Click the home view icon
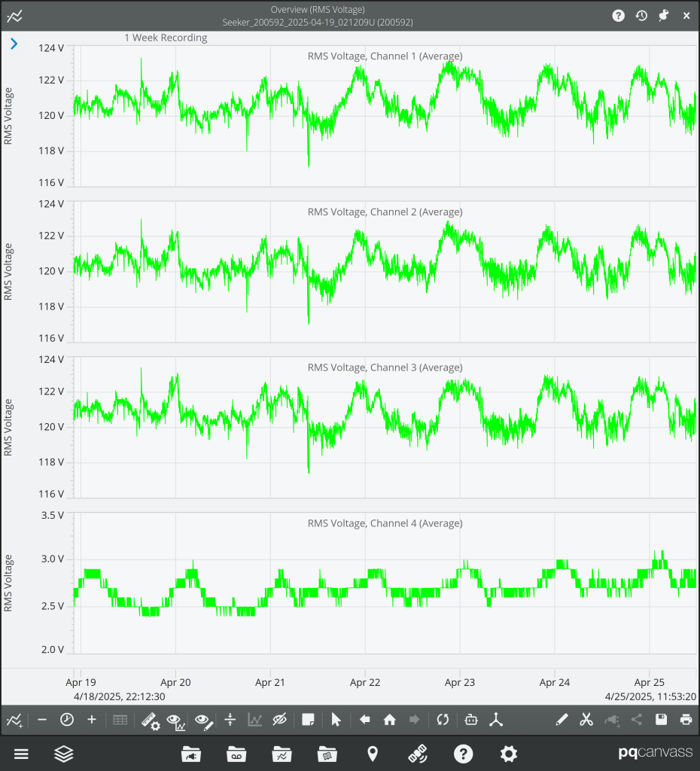 [389, 720]
